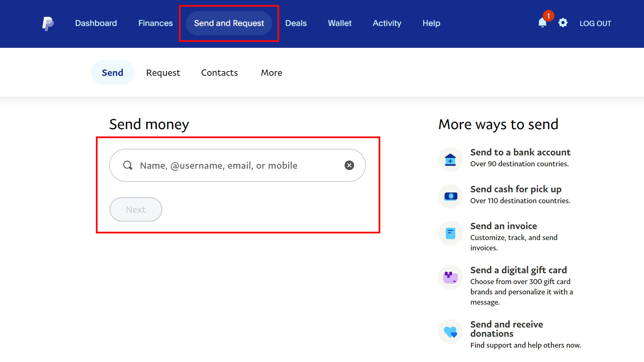
Task: Switch to the Request tab
Action: pyautogui.click(x=163, y=73)
